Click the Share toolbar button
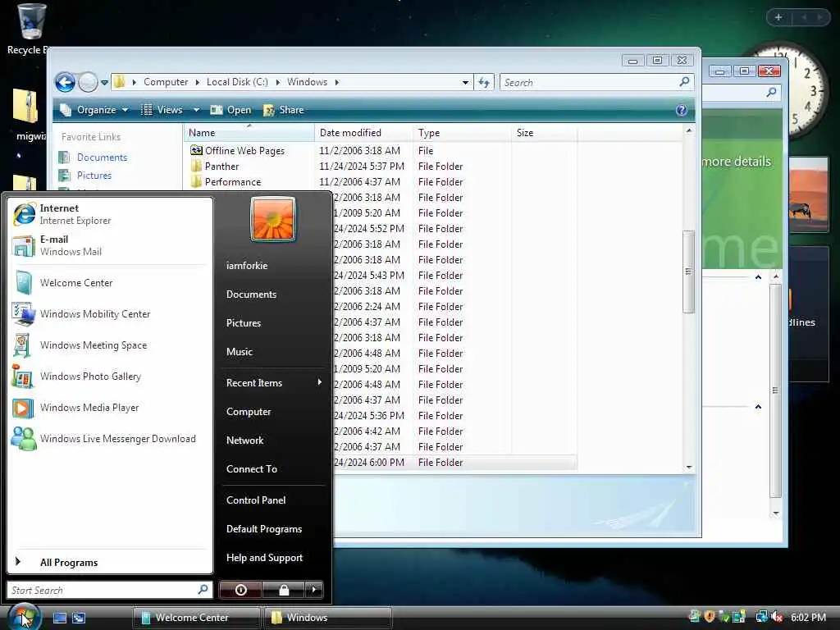The width and height of the screenshot is (840, 630). pos(284,110)
